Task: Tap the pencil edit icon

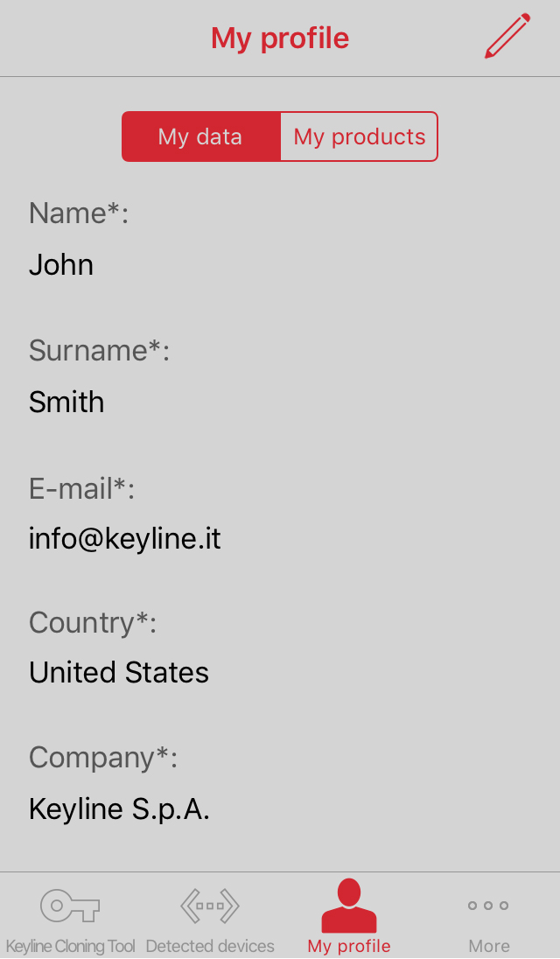Action: 507,37
